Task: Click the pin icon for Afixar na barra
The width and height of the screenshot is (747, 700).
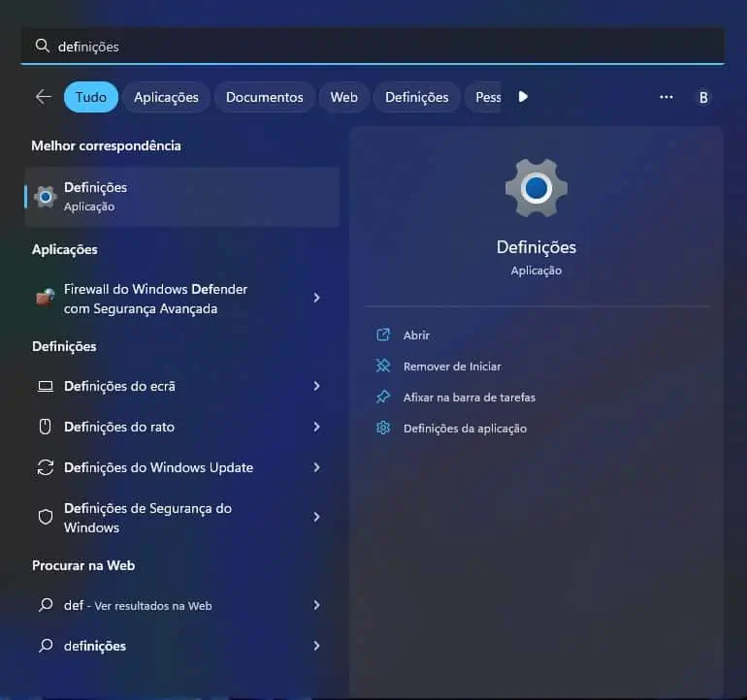Action: pyautogui.click(x=383, y=397)
